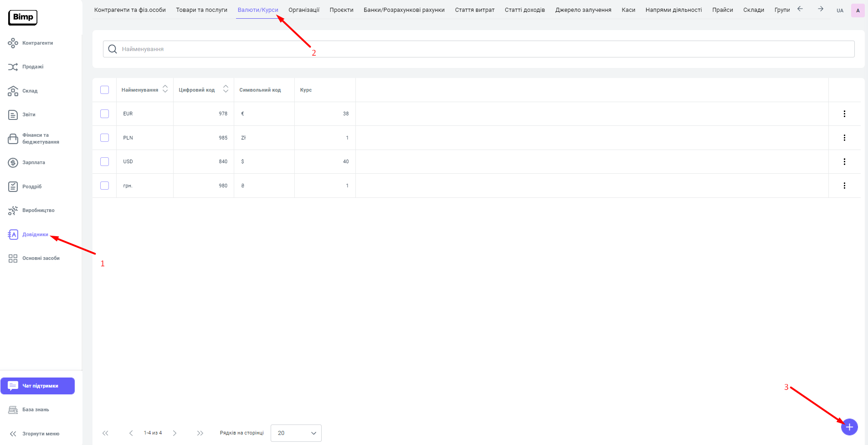868x445 pixels.
Task: Click the Контрагенти sidebar icon
Action: click(x=13, y=43)
